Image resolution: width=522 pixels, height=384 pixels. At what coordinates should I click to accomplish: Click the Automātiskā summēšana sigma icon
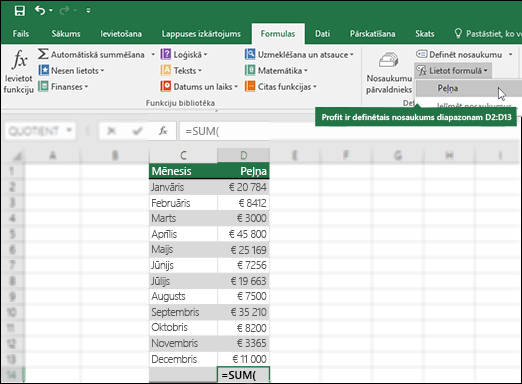pos(43,54)
